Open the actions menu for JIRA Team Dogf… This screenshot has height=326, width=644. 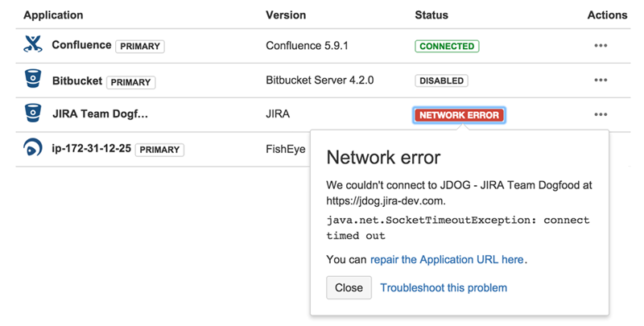[x=601, y=114]
